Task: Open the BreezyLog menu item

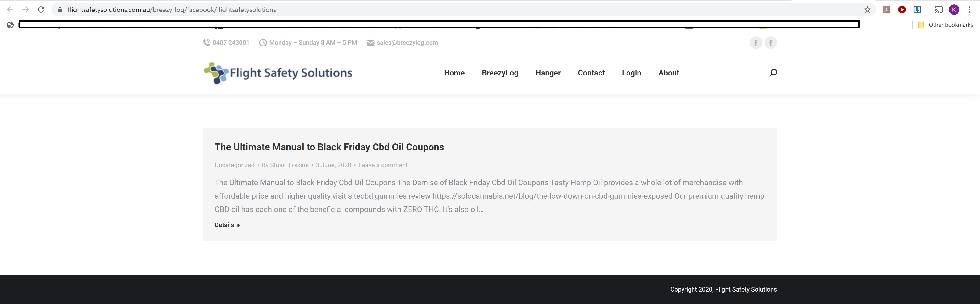Action: (x=500, y=73)
